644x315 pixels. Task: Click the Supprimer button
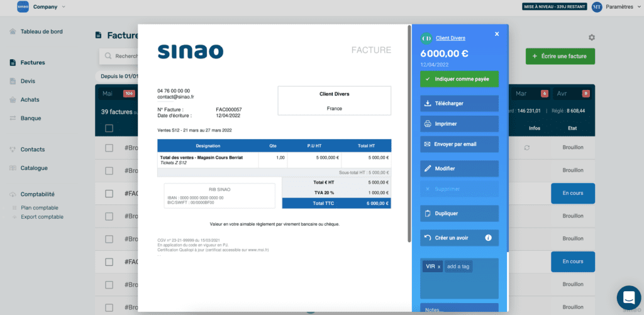[459, 189]
